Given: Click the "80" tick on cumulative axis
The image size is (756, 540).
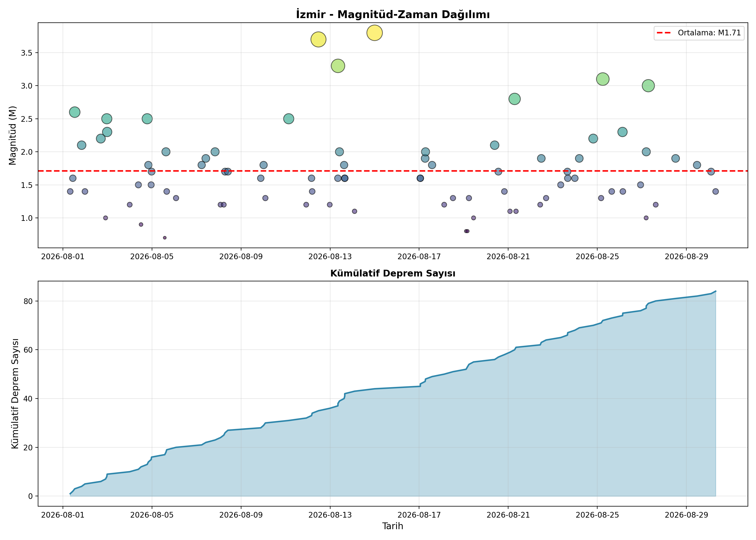Looking at the screenshot, I should [28, 301].
